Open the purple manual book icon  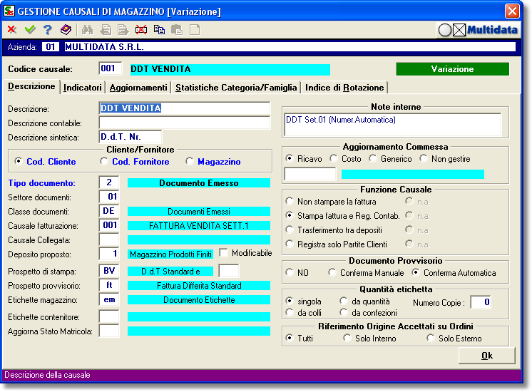(66, 30)
